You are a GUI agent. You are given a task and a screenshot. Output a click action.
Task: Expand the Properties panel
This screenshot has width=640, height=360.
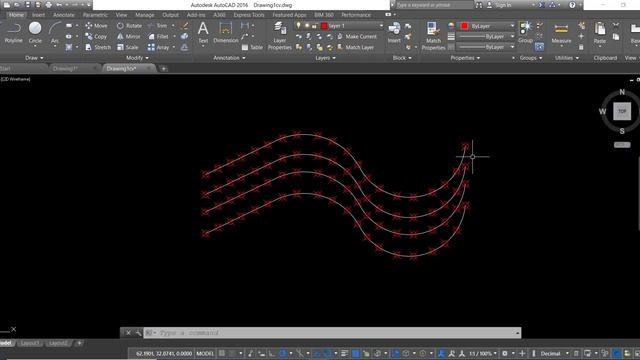click(465, 58)
